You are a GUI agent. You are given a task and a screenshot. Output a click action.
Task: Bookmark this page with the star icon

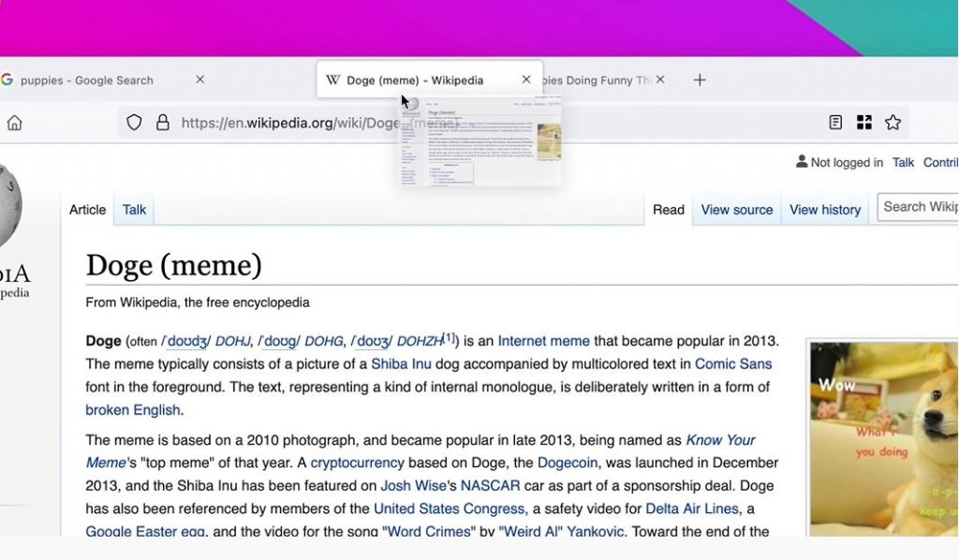point(893,123)
